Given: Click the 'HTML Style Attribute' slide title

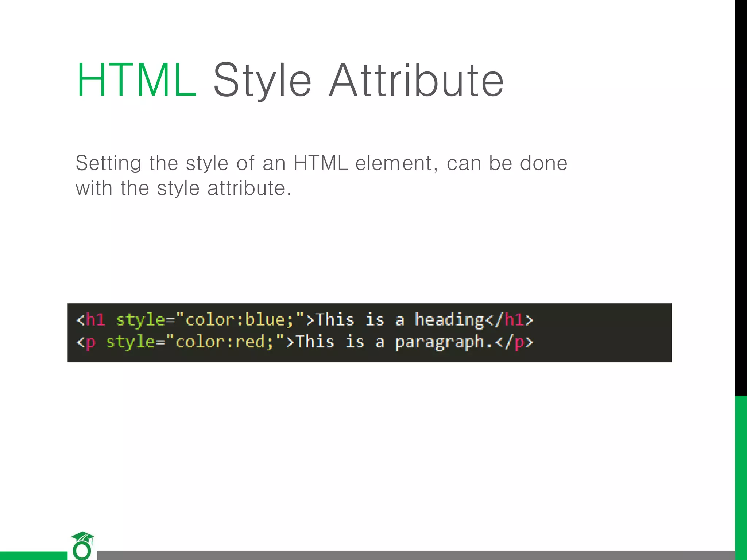Looking at the screenshot, I should click(x=290, y=80).
